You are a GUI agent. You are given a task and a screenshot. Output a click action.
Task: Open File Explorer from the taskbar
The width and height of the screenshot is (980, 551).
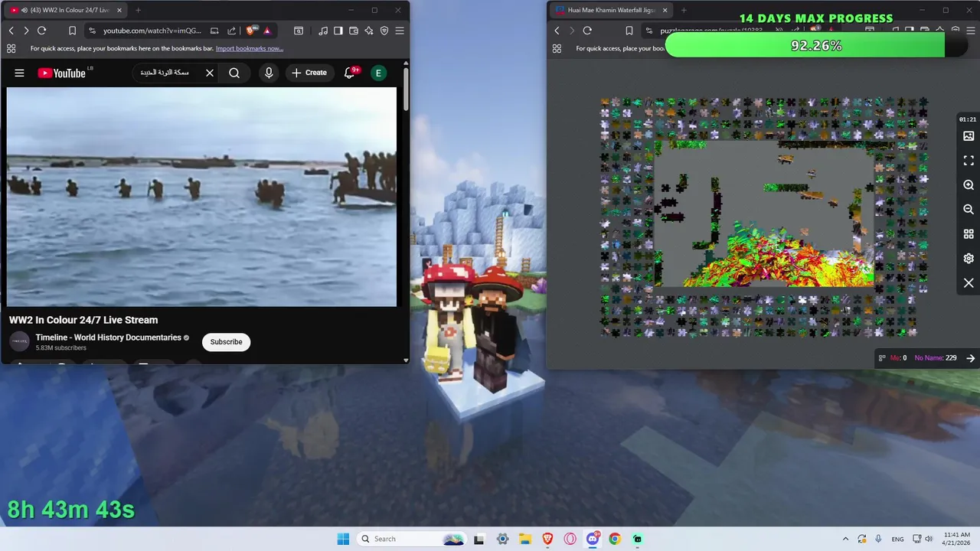pyautogui.click(x=525, y=539)
